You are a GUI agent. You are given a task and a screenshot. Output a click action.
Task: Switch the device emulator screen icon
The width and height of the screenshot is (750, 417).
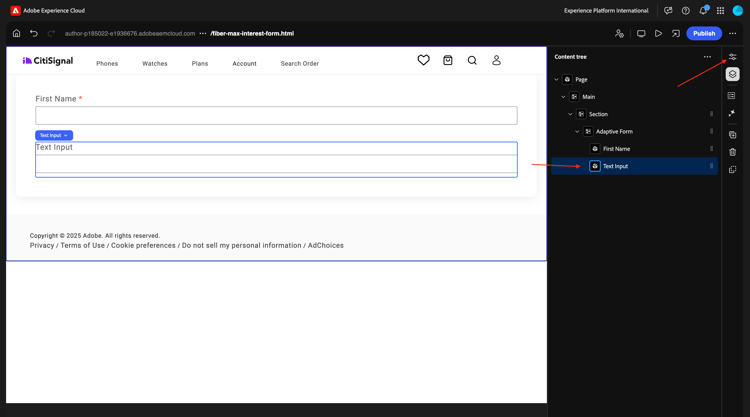[641, 33]
